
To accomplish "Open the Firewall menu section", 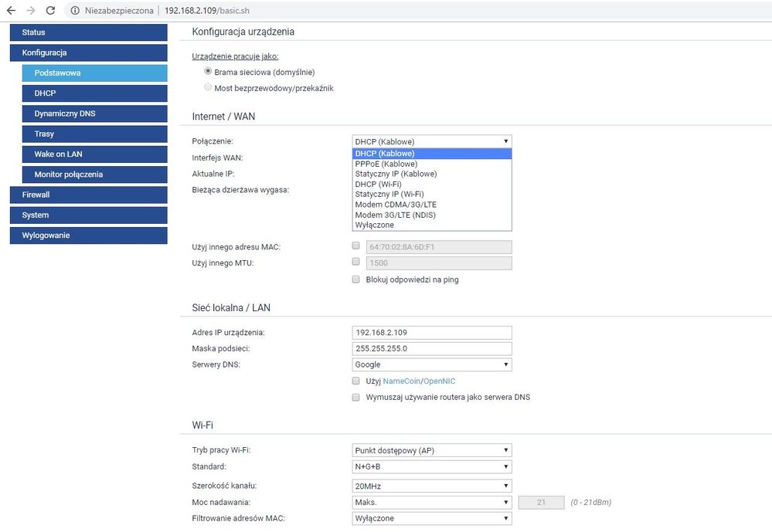I will coord(88,195).
